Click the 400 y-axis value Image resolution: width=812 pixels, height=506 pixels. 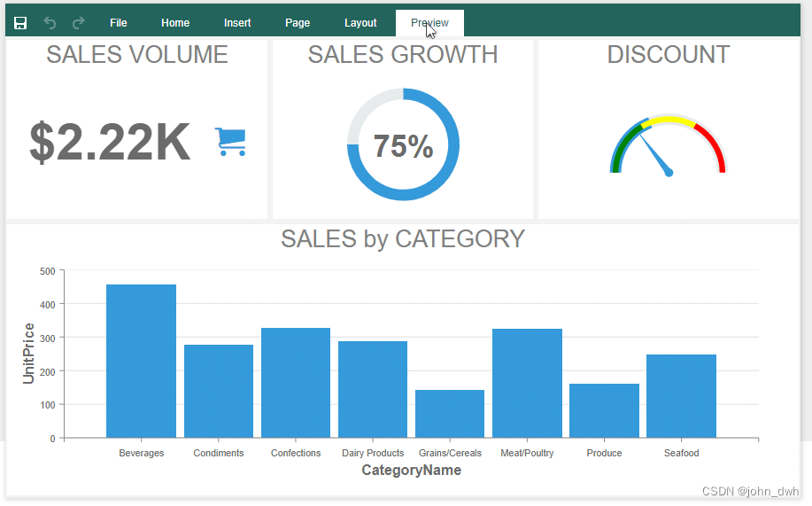[48, 305]
